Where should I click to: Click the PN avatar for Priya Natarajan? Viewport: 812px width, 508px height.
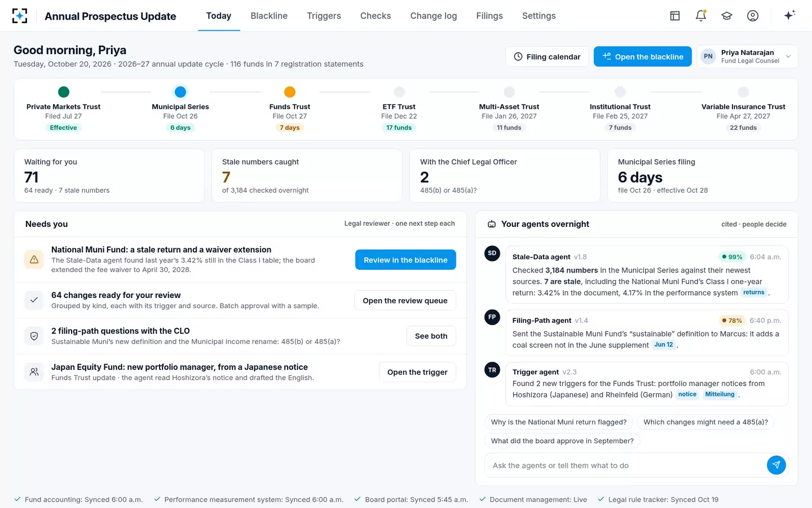pos(708,56)
